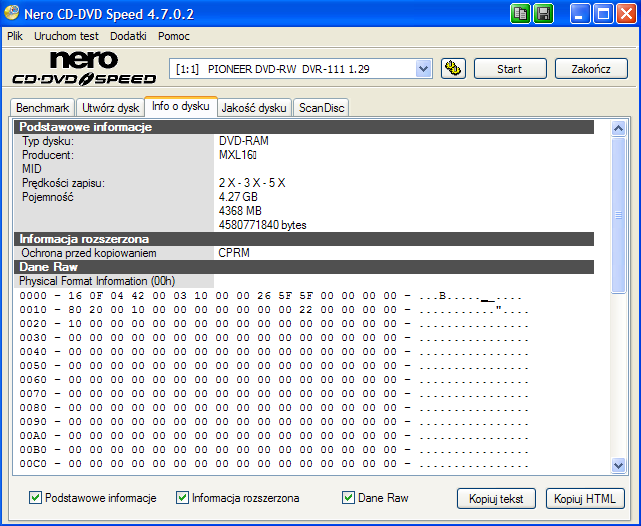
Task: Click the hex row starting with 0010
Action: tap(273, 310)
